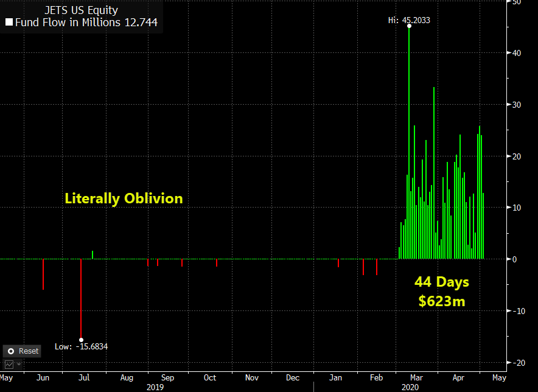Click the -10 y-axis value
This screenshot has width=538, height=392.
(519, 311)
